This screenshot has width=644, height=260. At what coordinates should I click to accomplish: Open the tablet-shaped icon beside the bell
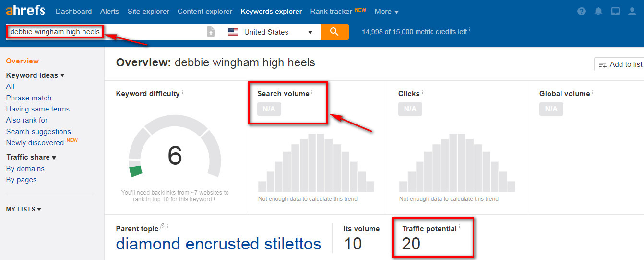(615, 11)
